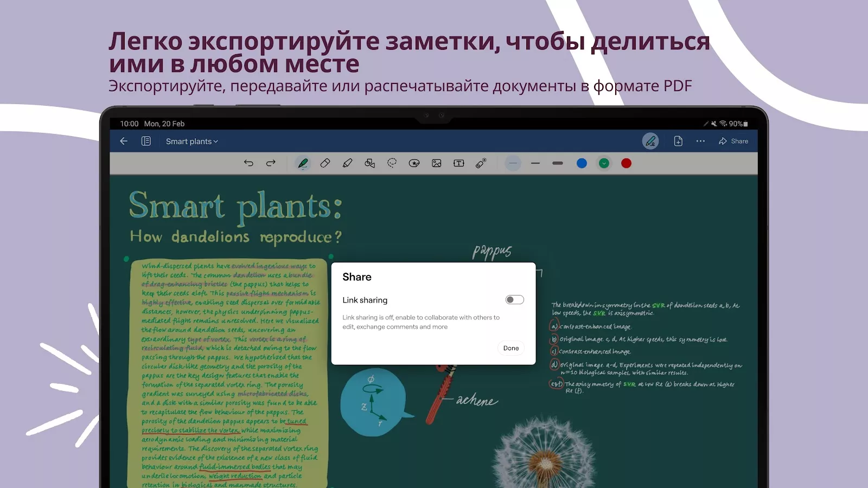The width and height of the screenshot is (868, 488).
Task: Add a new page with the page-plus icon
Action: (x=678, y=141)
